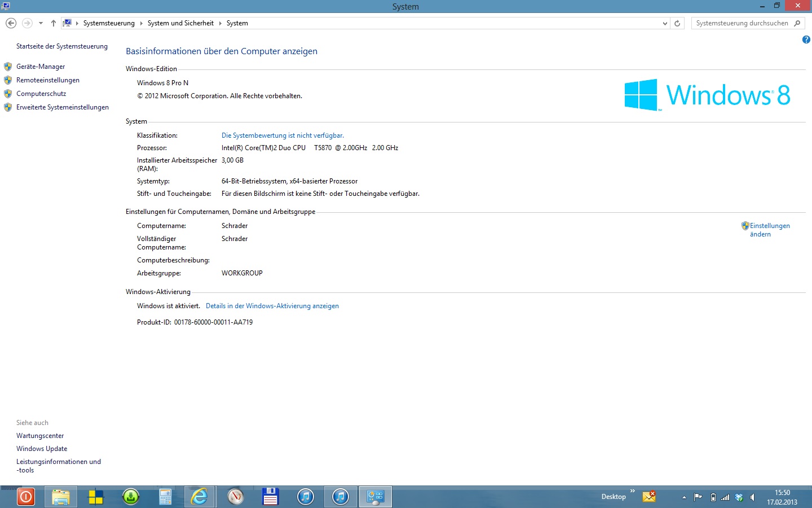Open Startseite der Systemsteuerung
The width and height of the screenshot is (812, 508).
point(62,46)
